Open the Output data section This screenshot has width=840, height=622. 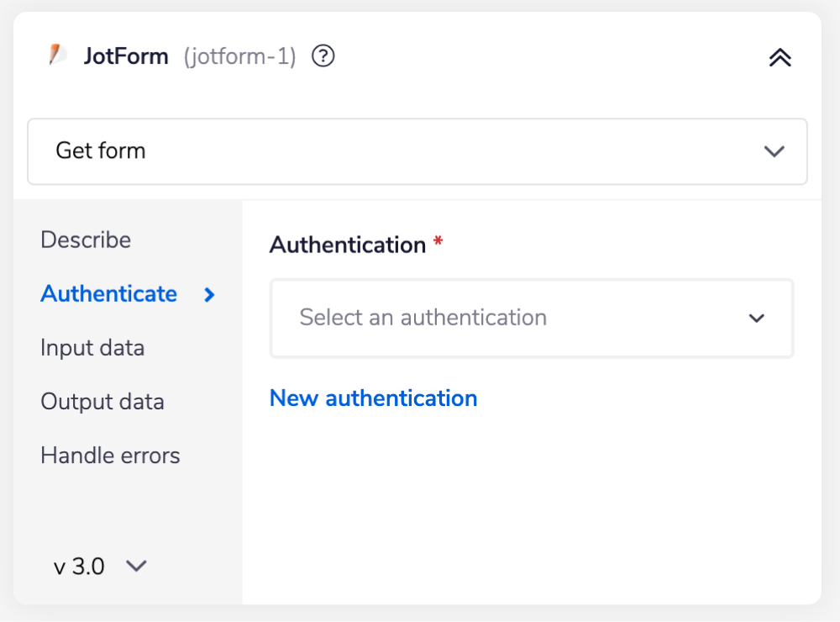pyautogui.click(x=102, y=402)
